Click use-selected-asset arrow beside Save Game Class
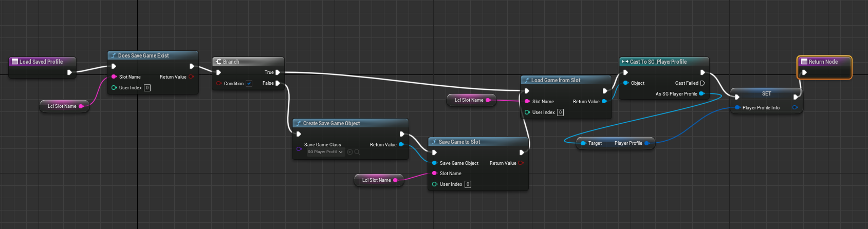The image size is (868, 229). click(350, 152)
